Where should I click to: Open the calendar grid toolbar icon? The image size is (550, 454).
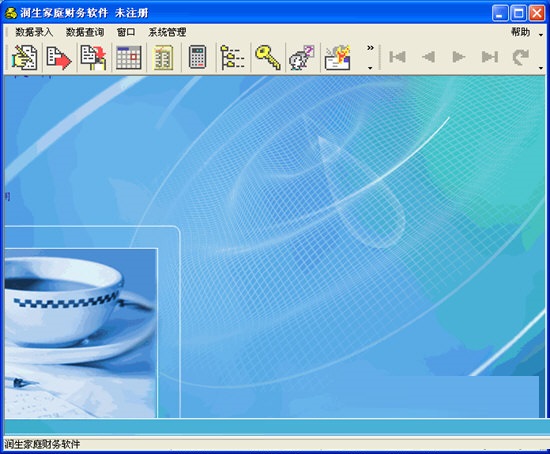[129, 57]
